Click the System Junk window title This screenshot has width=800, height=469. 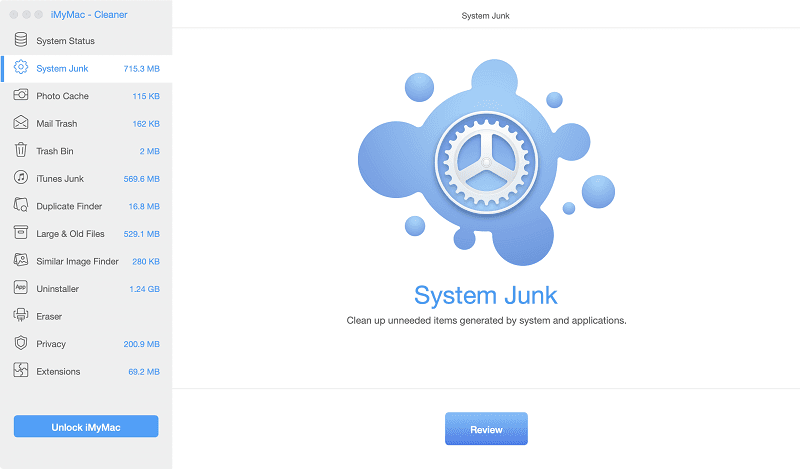(485, 16)
